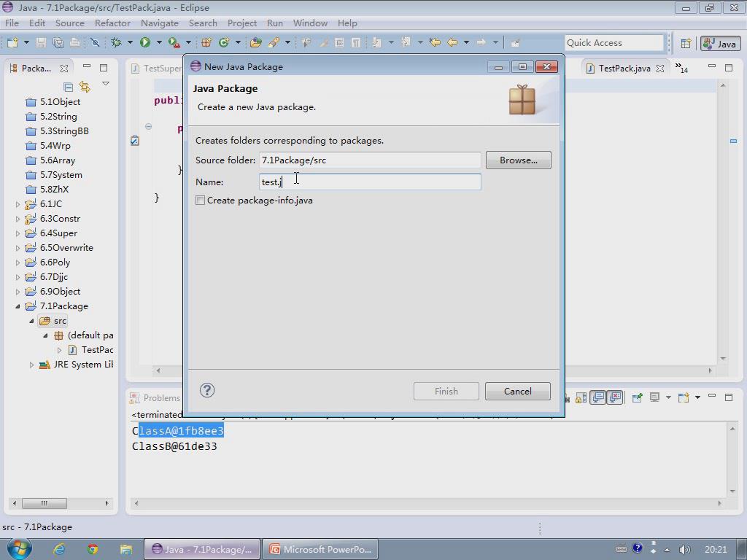Expand the 6.4Super project
This screenshot has width=747, height=560.
pos(18,233)
